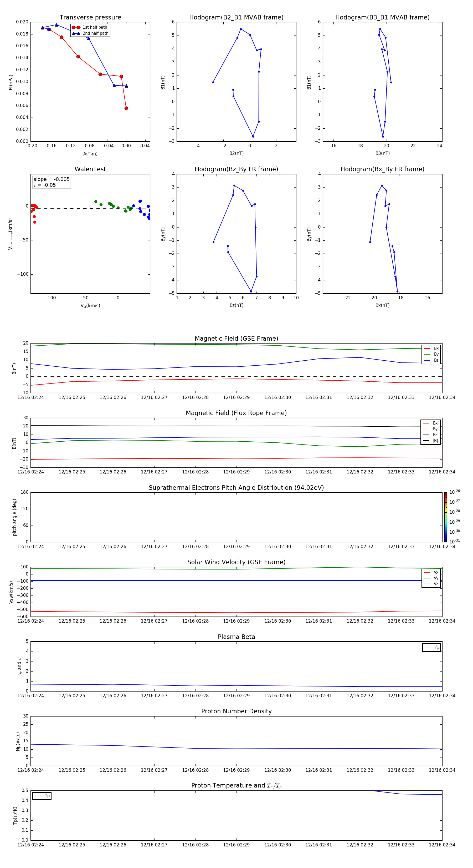Viewport: 473px width, 868px height.
Task: Click the "Magnetic Field (GSE Frame)" title
Action: coord(236,339)
